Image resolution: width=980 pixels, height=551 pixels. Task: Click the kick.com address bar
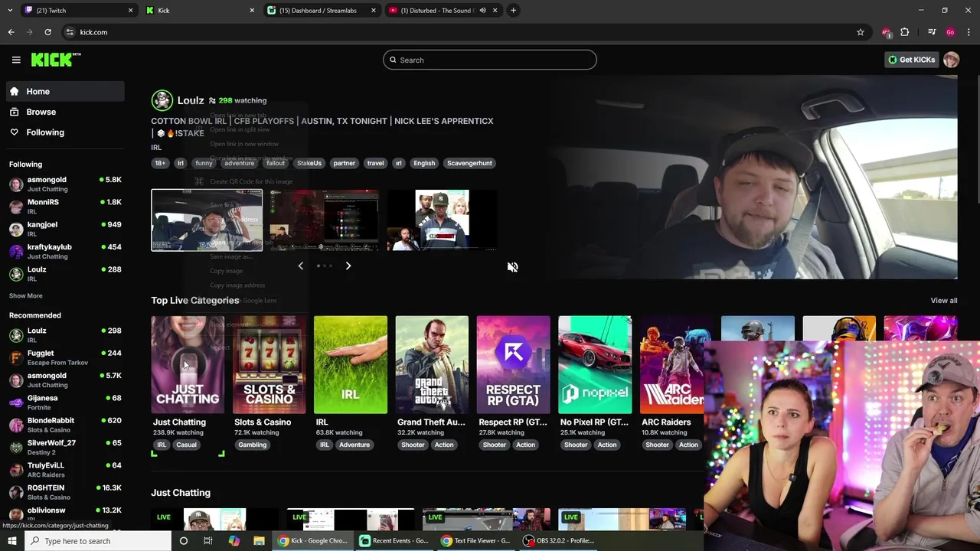point(459,32)
